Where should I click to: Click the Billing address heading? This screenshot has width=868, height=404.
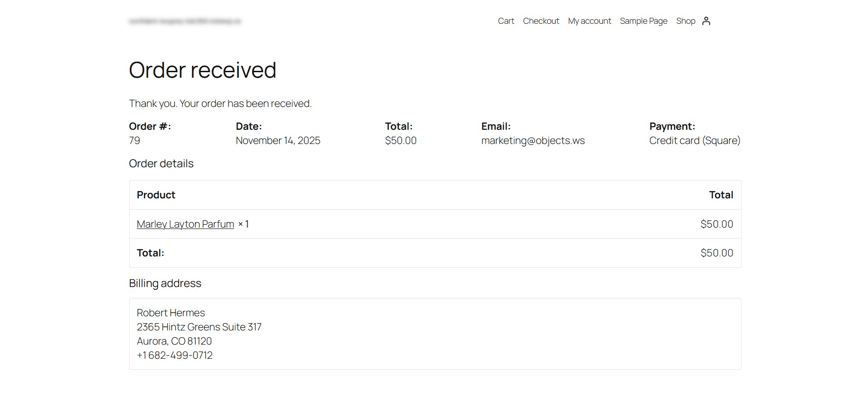click(x=165, y=283)
